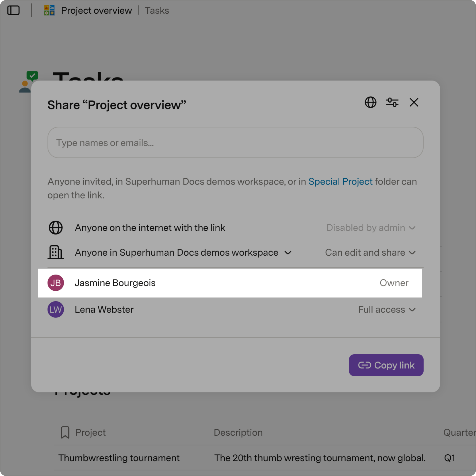Screen dimensions: 476x476
Task: Click Description column header
Action: (238, 432)
